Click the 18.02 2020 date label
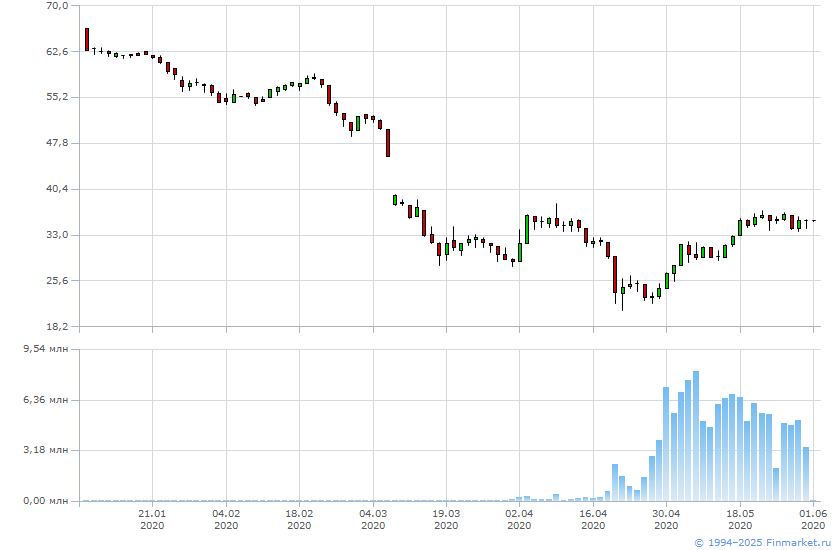Image resolution: width=840 pixels, height=550 pixels. (299, 519)
